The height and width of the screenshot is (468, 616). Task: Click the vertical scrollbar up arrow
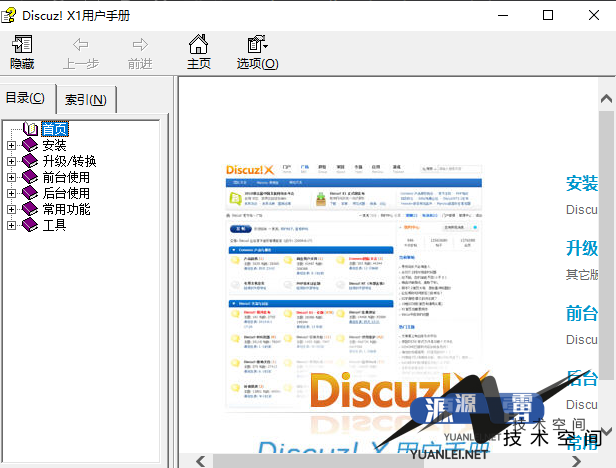click(x=606, y=99)
